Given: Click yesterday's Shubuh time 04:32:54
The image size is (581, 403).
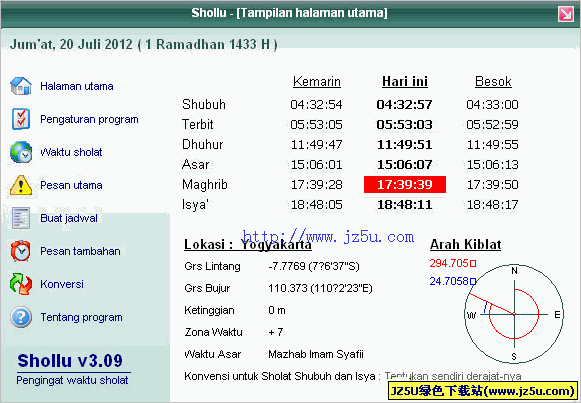Looking at the screenshot, I should [316, 104].
